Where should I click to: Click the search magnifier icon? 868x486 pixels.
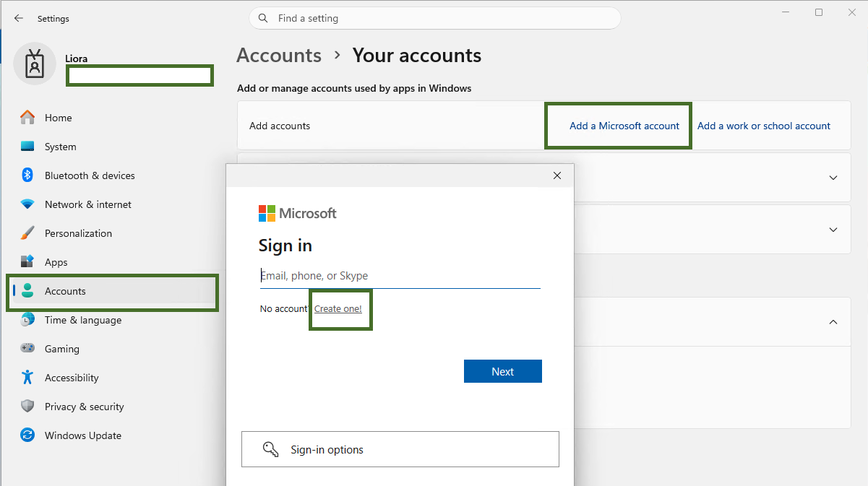tap(263, 18)
